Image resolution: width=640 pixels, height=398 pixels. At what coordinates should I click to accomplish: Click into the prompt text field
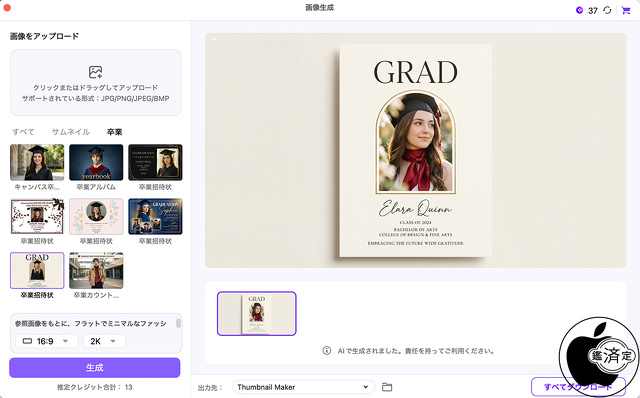tap(91, 323)
